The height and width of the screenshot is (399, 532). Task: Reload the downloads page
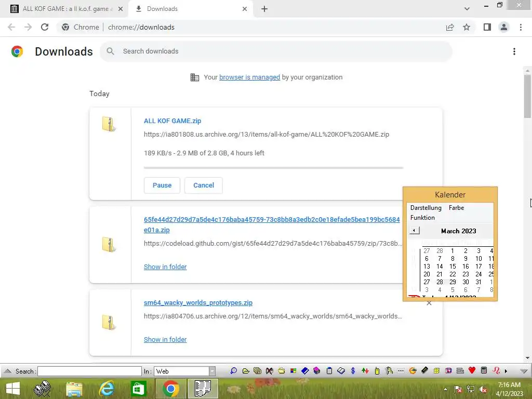[45, 27]
